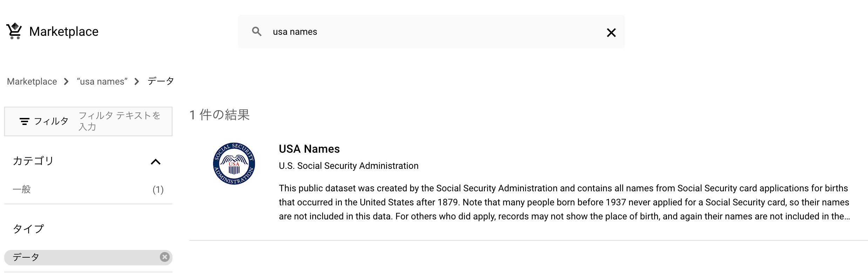This screenshot has width=868, height=278.
Task: Click the Marketplace shopping cart icon
Action: coord(14,31)
